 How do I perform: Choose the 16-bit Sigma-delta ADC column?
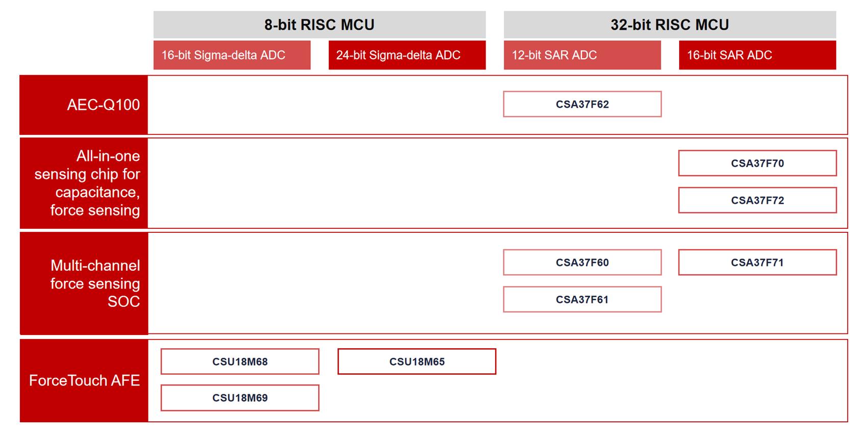(232, 55)
